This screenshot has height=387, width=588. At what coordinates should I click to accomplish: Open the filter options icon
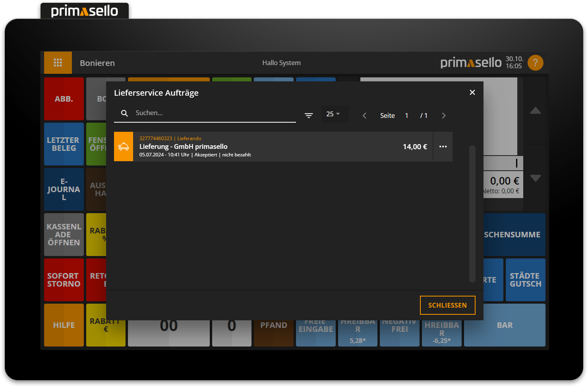click(x=309, y=116)
